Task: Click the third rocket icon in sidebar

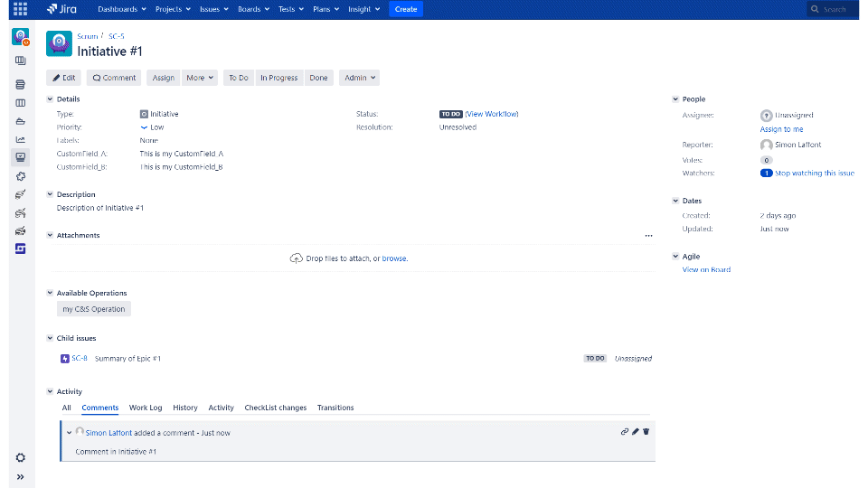Action: (21, 230)
